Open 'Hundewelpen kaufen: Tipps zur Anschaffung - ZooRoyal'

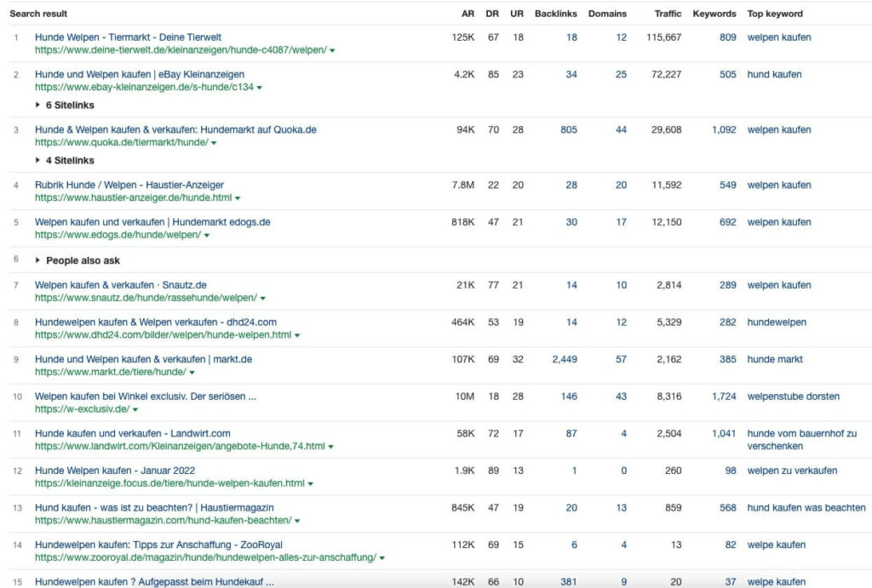[158, 545]
